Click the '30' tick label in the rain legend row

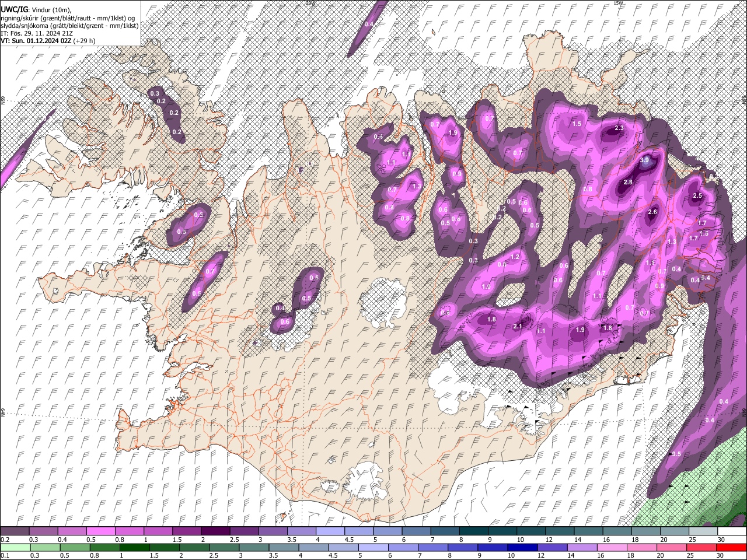click(x=719, y=556)
